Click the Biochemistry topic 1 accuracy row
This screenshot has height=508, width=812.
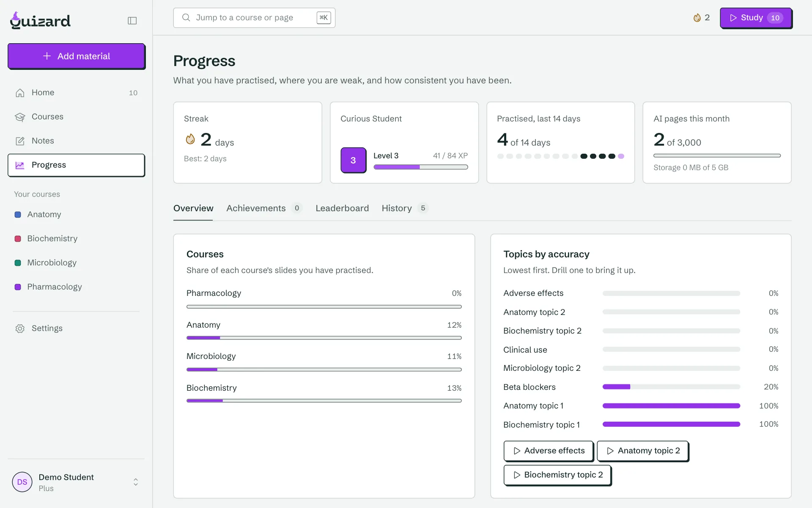641,425
